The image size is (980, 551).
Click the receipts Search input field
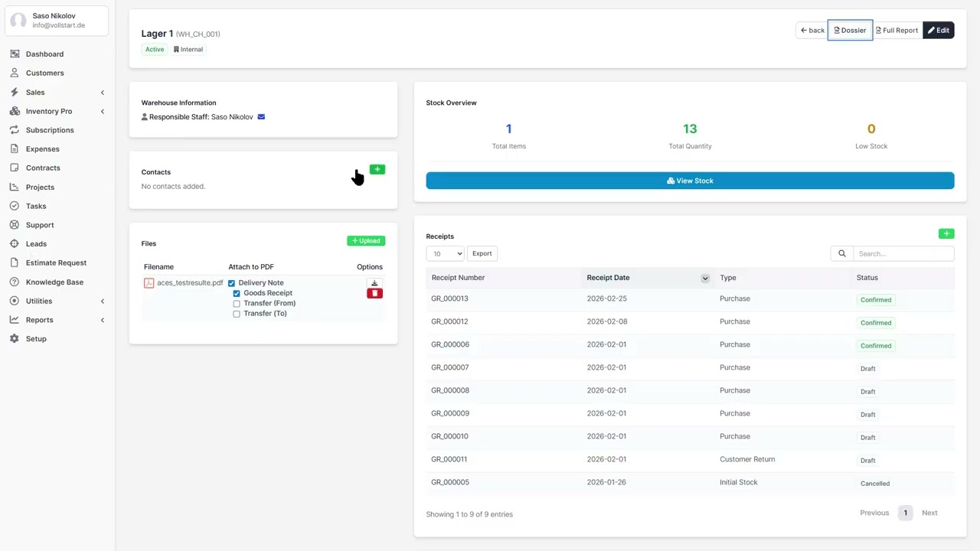[903, 253]
